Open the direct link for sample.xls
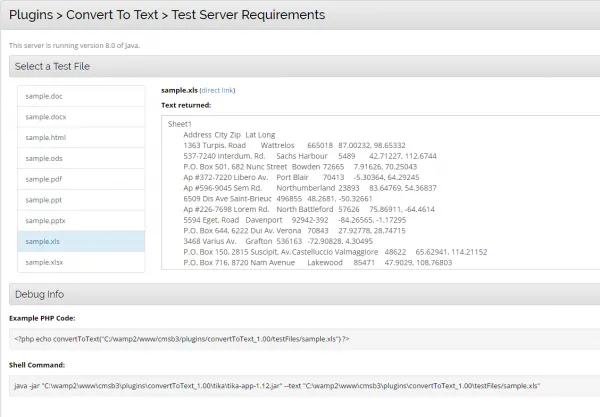This screenshot has height=417, width=600. (220, 90)
